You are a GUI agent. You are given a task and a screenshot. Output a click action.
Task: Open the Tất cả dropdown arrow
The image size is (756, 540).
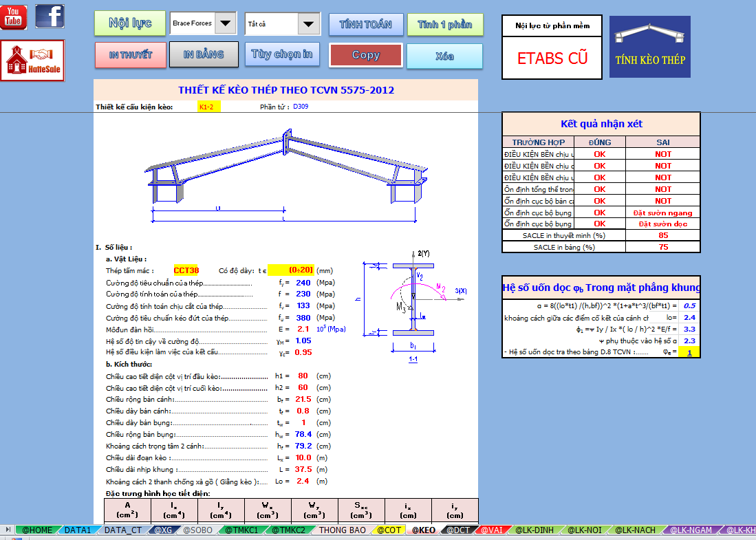click(309, 23)
